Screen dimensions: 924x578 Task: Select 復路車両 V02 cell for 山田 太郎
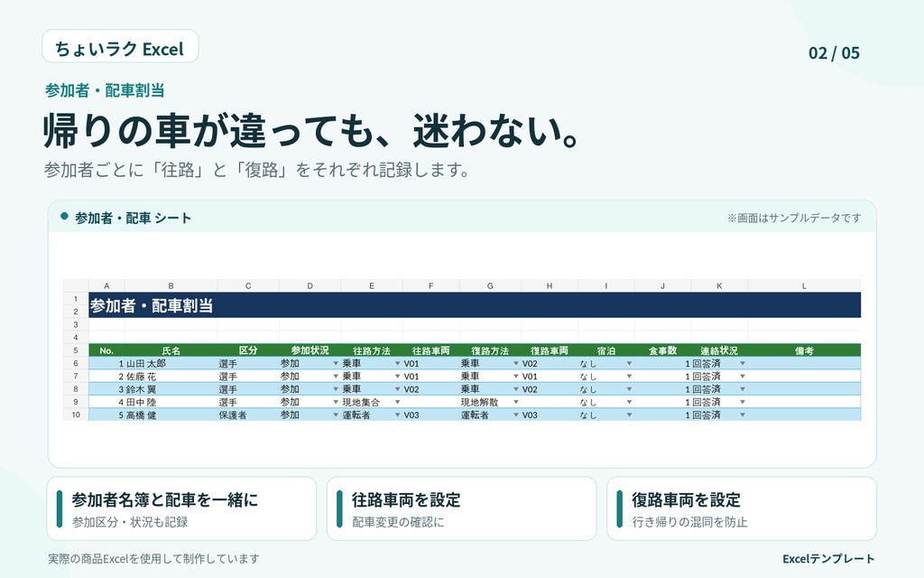coord(550,364)
